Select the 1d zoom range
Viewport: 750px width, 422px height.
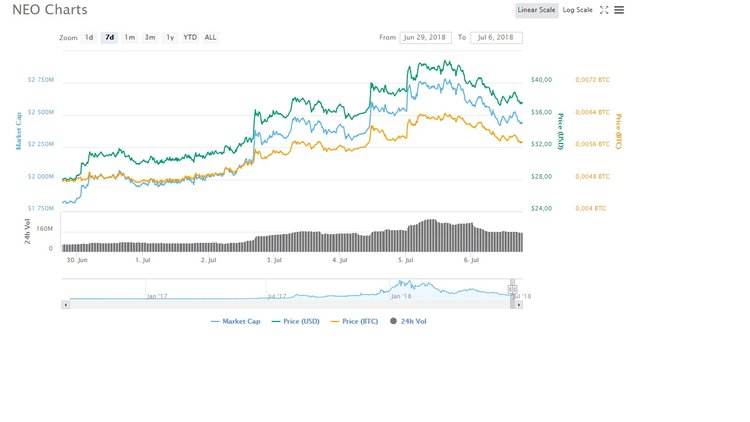89,37
